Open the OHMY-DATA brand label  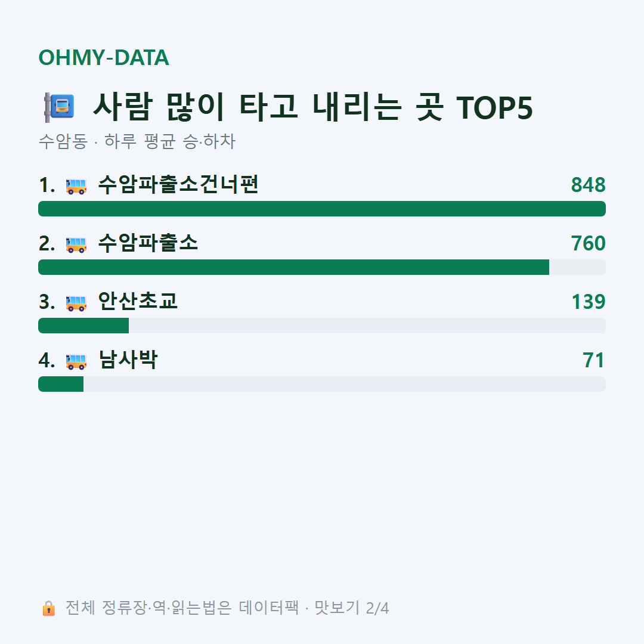click(104, 57)
